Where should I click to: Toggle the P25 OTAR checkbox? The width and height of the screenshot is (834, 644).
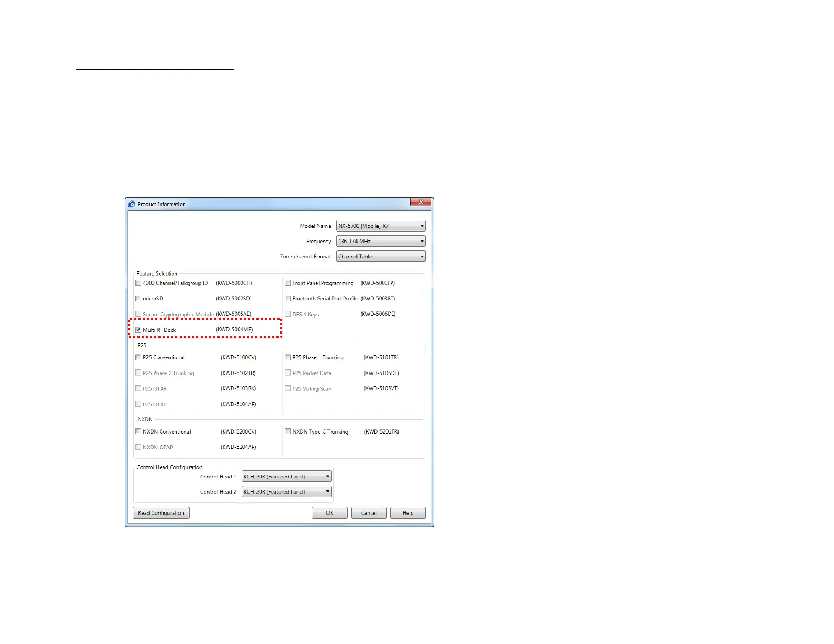[x=138, y=388]
